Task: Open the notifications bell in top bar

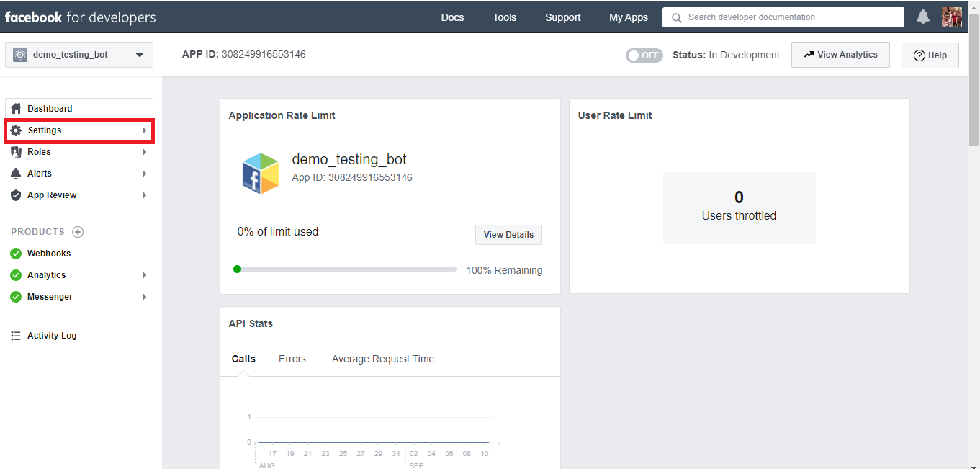Action: pos(923,16)
